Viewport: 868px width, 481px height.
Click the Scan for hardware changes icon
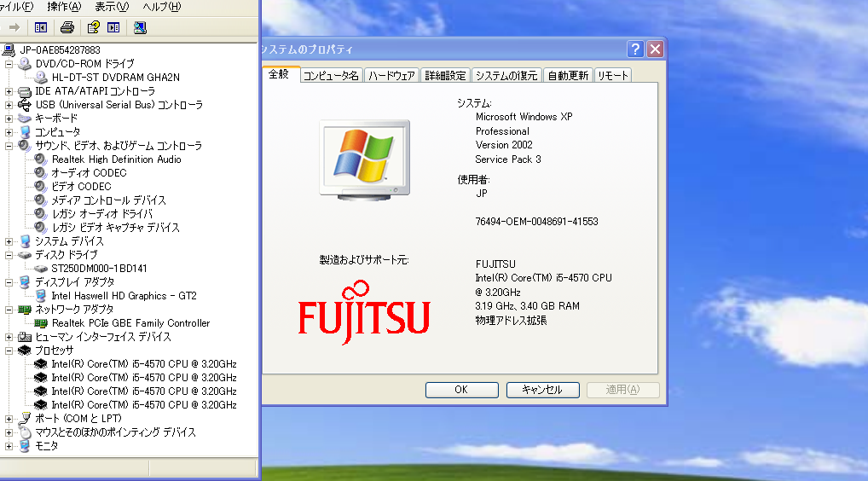click(x=140, y=27)
